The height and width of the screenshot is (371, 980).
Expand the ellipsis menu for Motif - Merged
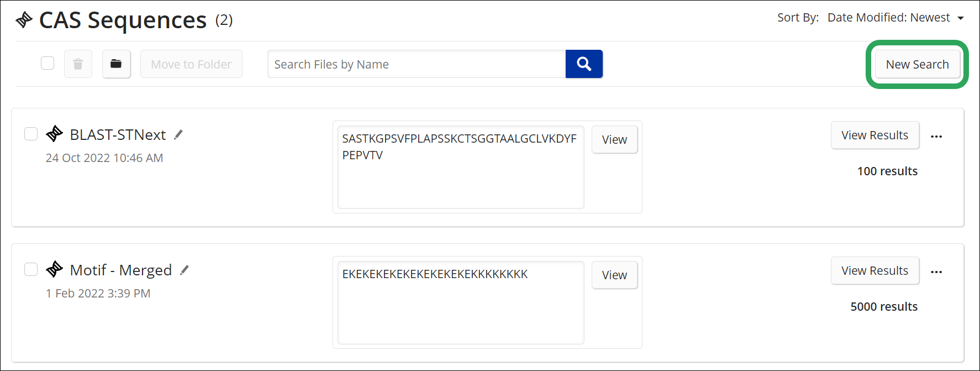click(936, 272)
